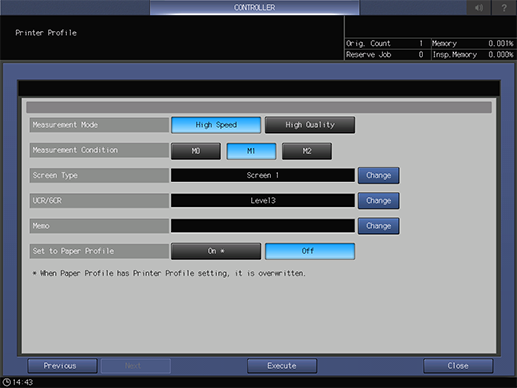The width and height of the screenshot is (517, 388).
Task: Select High Quality measurement mode
Action: 310,125
